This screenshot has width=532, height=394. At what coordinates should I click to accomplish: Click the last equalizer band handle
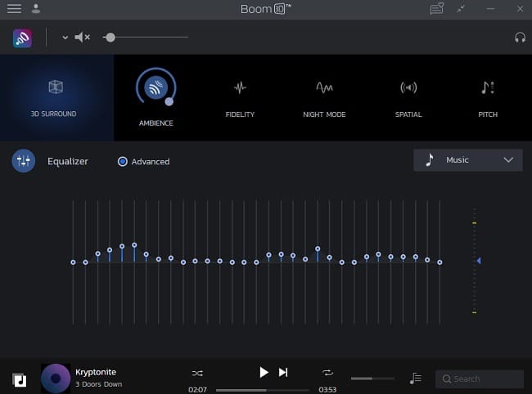coord(440,262)
